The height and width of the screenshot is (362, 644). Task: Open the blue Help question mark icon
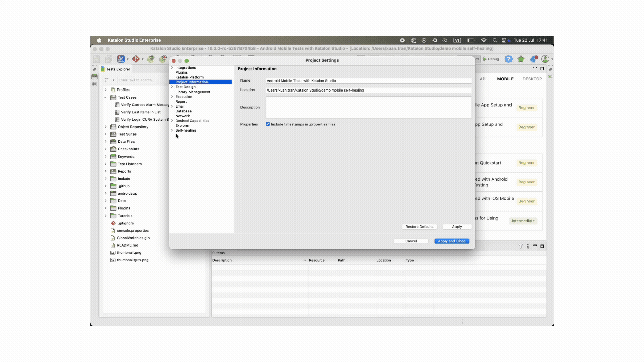508,59
